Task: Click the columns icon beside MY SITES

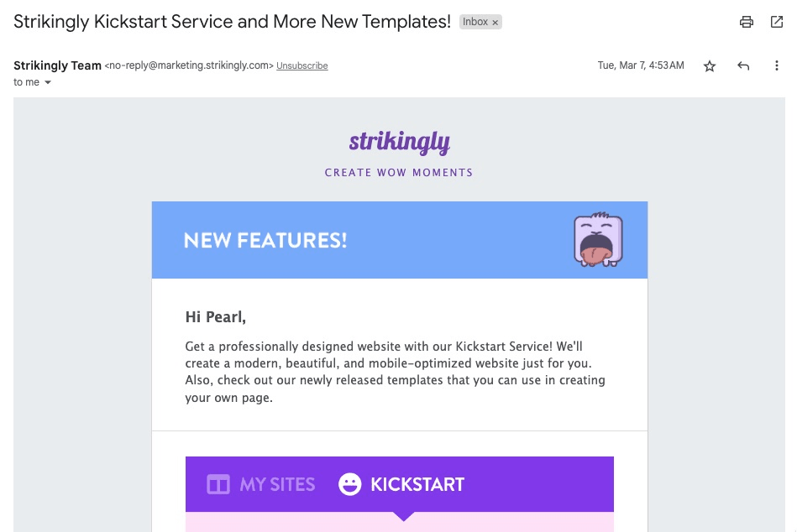Action: tap(217, 484)
